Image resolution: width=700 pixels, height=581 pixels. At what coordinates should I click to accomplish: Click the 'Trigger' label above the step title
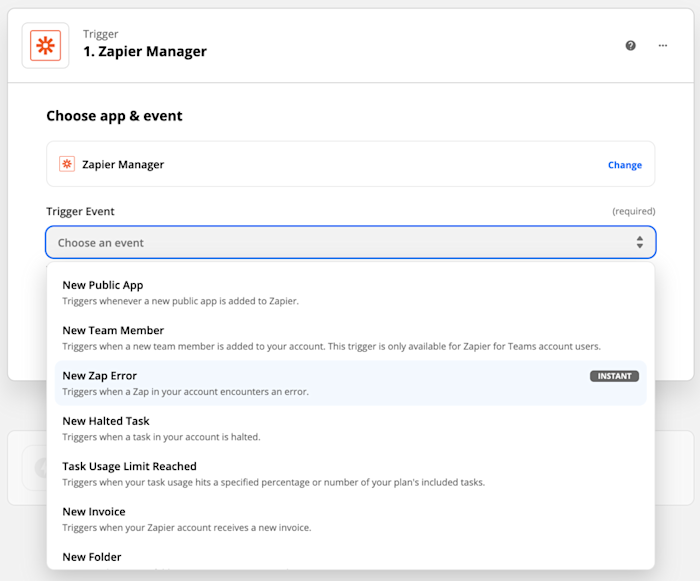pyautogui.click(x=100, y=34)
